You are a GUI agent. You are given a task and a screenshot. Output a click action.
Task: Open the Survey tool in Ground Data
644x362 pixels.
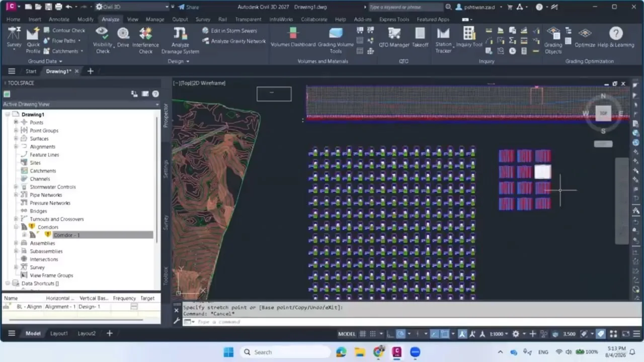pyautogui.click(x=14, y=38)
